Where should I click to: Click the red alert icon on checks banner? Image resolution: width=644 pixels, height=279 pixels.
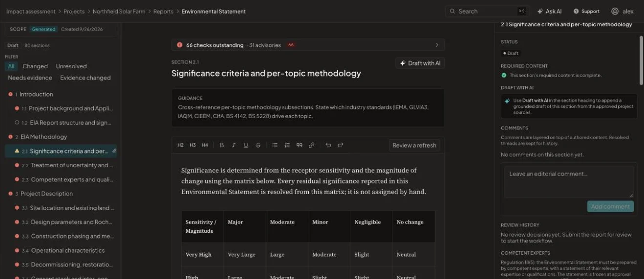pyautogui.click(x=179, y=45)
